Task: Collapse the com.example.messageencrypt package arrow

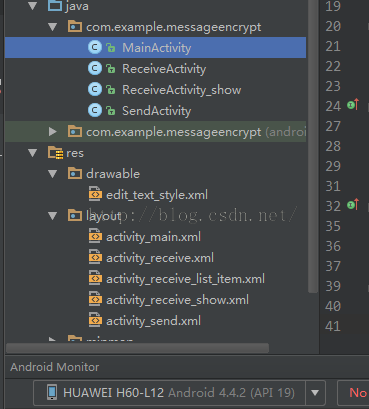Action: coord(53,27)
